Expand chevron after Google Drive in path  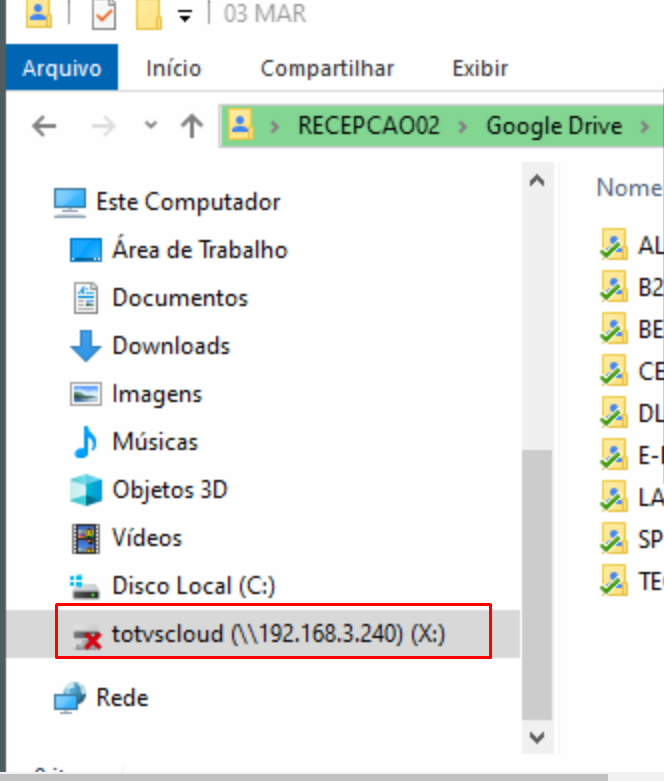point(645,127)
